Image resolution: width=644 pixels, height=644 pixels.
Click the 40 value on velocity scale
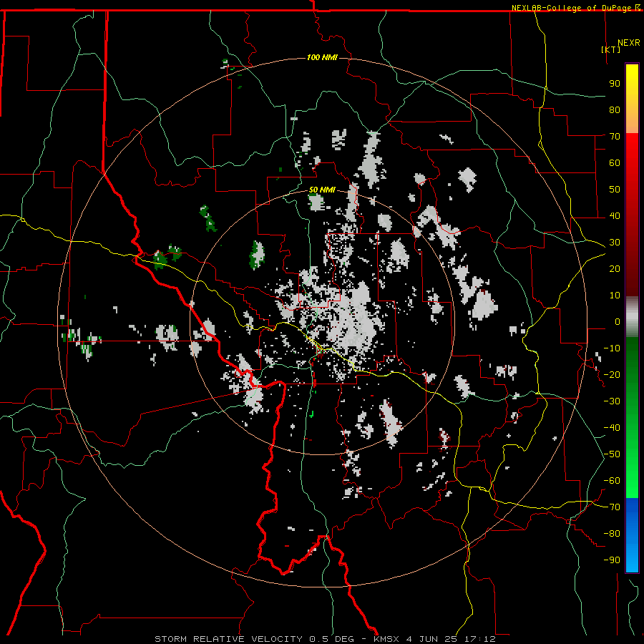[x=615, y=215]
